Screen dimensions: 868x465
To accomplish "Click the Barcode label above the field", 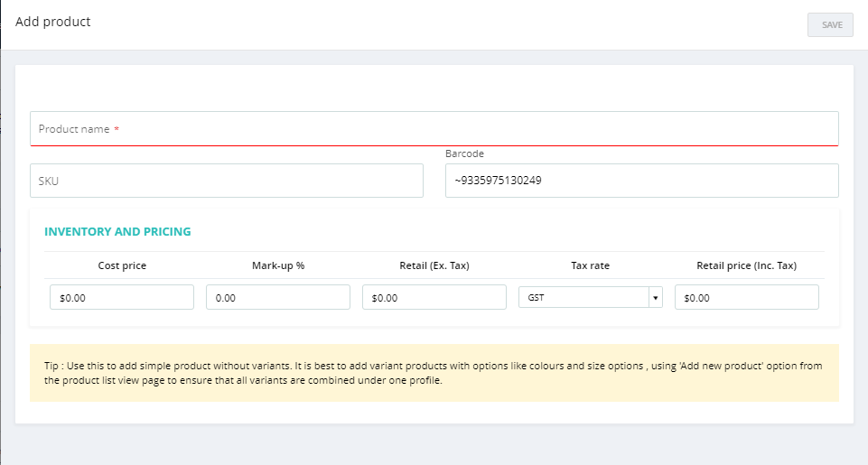I will pyautogui.click(x=464, y=153).
